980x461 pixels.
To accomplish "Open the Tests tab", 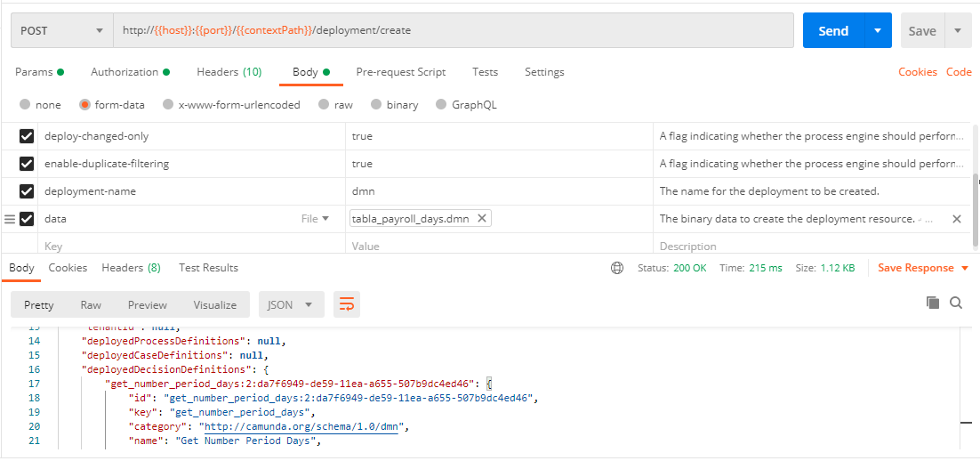I will 485,72.
